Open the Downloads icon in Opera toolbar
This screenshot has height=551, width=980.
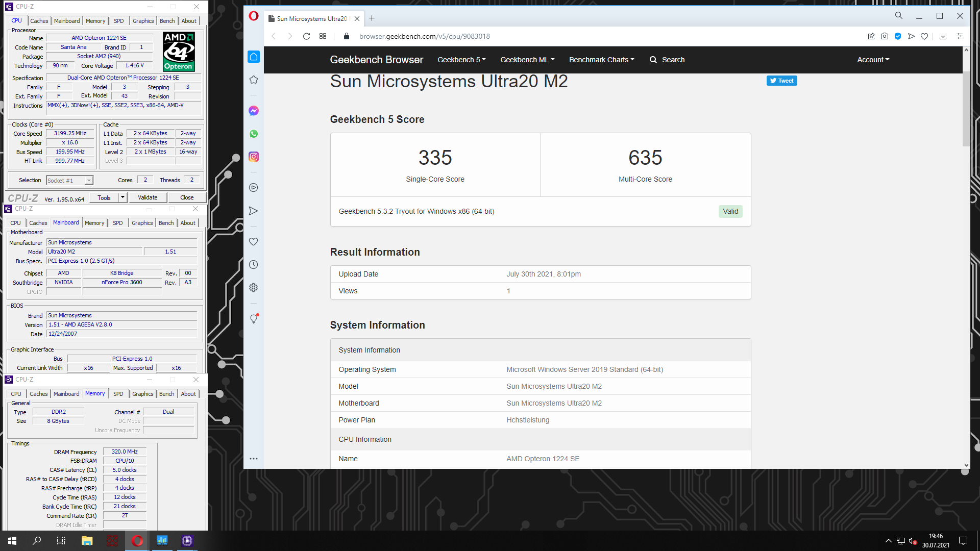click(x=943, y=36)
